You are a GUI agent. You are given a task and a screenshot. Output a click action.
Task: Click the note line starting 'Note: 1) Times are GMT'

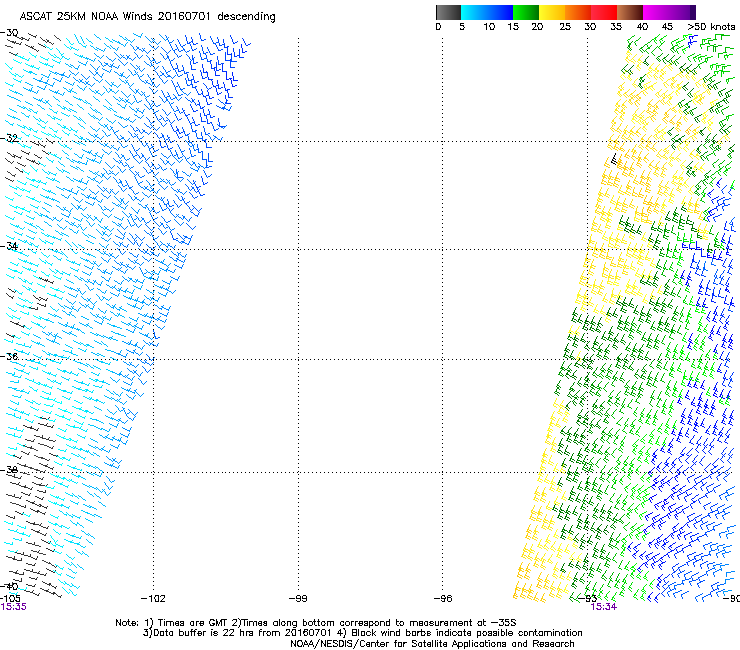316,623
